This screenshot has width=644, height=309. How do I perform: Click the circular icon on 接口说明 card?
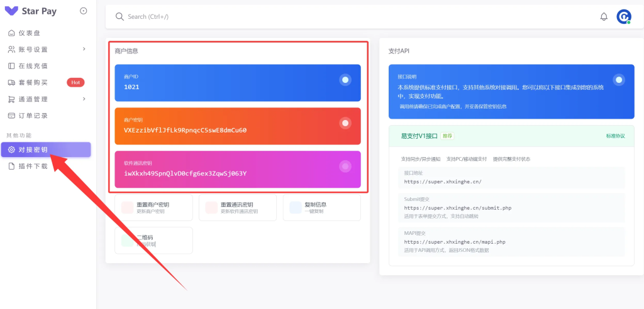619,80
